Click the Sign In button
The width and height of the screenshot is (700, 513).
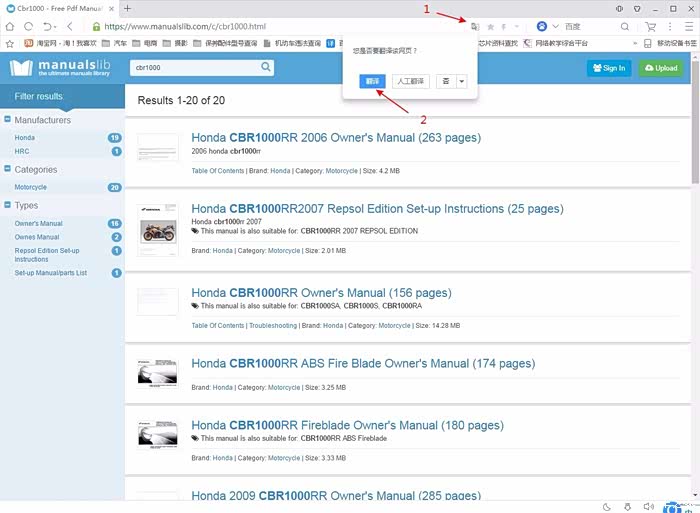(x=608, y=68)
